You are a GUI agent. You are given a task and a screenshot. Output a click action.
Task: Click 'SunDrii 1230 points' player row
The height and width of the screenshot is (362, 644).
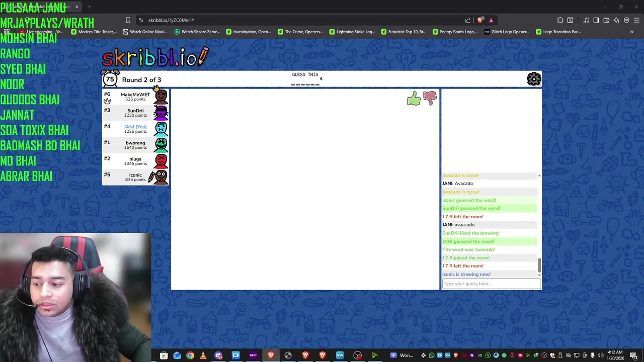coord(135,113)
